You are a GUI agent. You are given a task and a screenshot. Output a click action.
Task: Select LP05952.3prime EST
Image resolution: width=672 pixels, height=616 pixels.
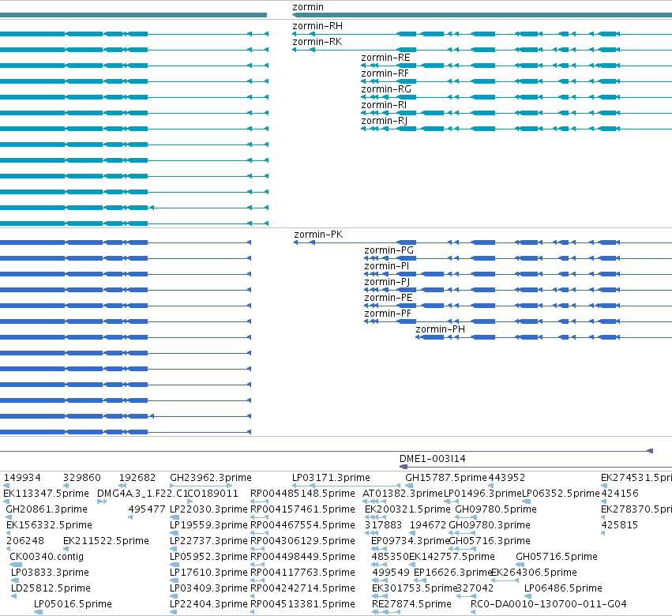click(x=208, y=557)
